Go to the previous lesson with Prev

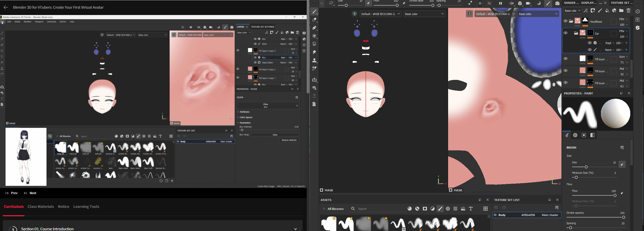point(11,193)
